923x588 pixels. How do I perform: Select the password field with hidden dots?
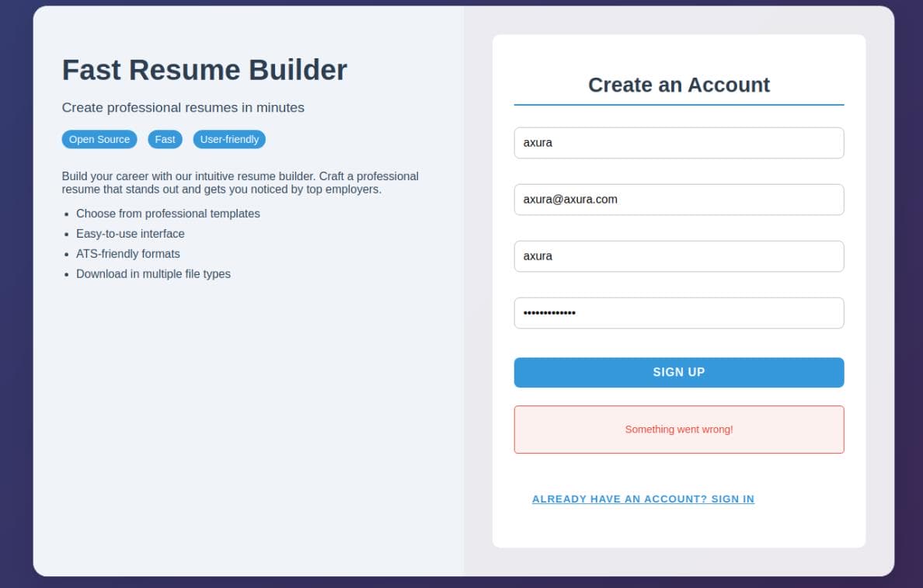679,312
